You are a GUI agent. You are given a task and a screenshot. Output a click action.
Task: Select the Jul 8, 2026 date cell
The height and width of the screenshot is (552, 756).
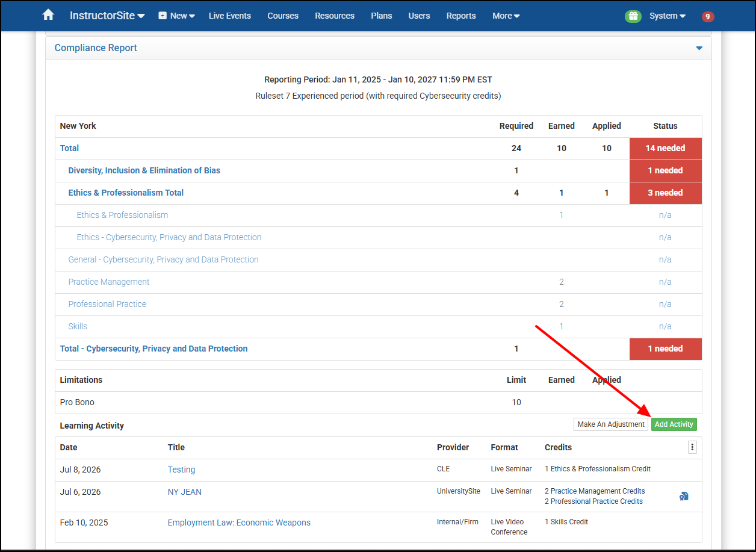click(80, 470)
